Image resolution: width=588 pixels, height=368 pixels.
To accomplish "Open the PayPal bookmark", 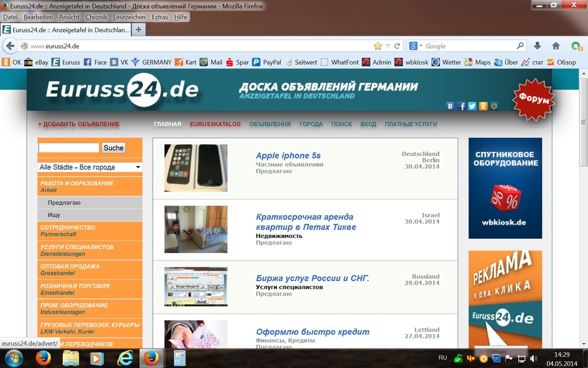I will pyautogui.click(x=266, y=62).
